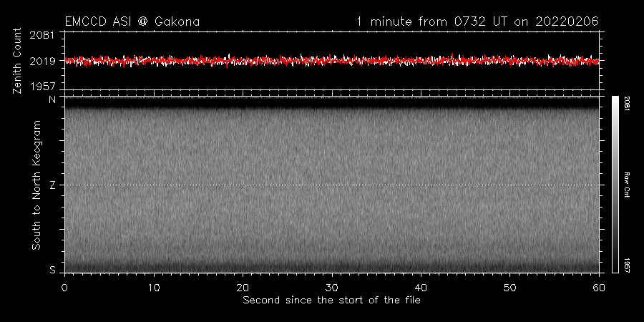Screen dimensions: 644x322
Task: Click the 1957 tick label on Zenith Count axis
Action: click(41, 87)
